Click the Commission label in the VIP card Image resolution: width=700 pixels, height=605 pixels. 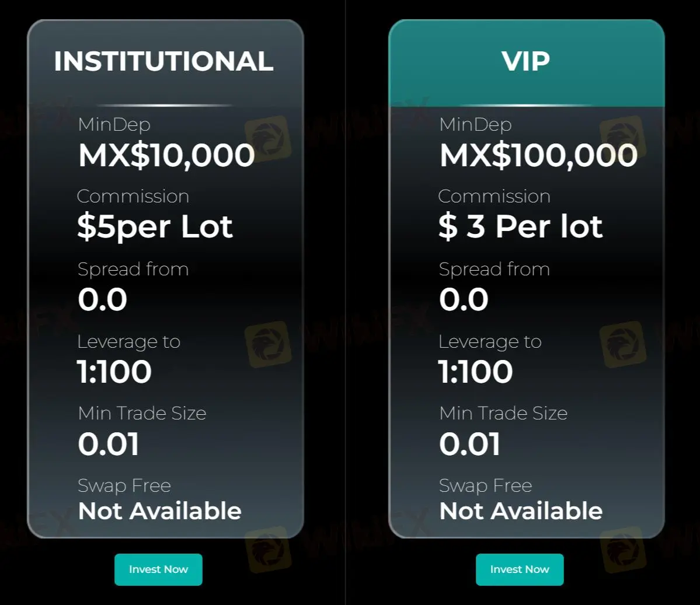tap(494, 196)
